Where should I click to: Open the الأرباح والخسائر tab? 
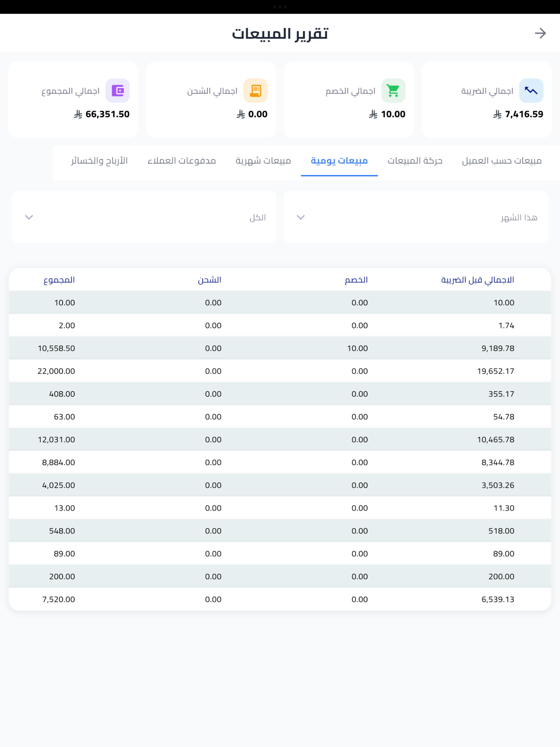point(99,161)
